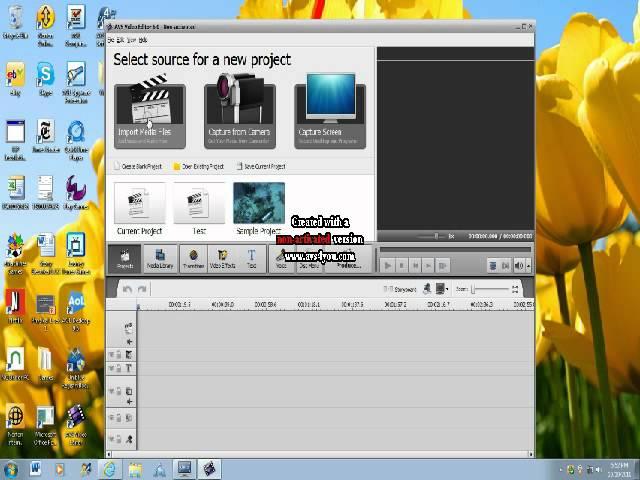Click Save Current Project link

click(x=261, y=167)
